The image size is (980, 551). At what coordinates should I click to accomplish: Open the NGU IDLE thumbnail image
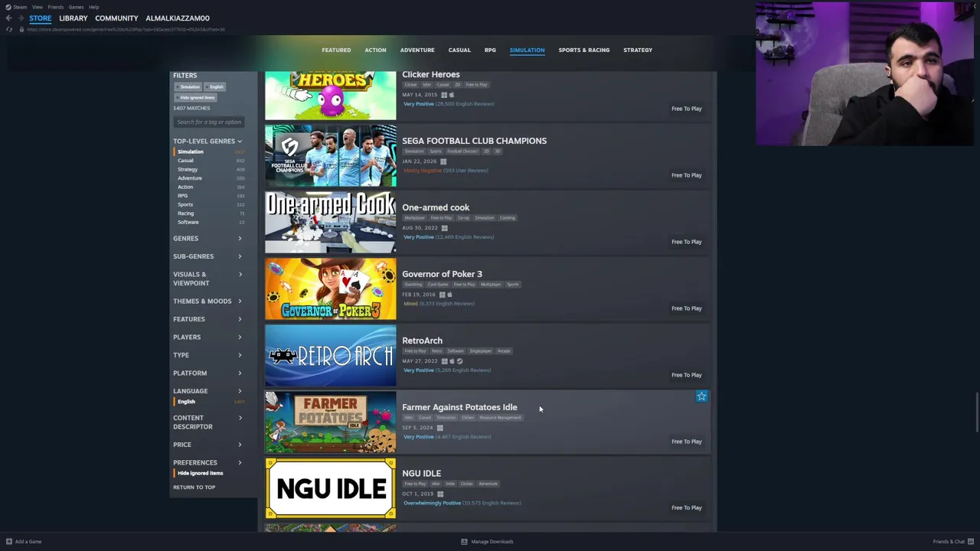331,488
